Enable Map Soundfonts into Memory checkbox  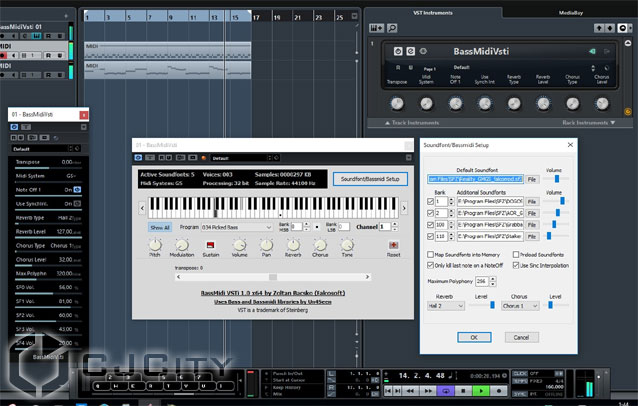[x=430, y=254]
